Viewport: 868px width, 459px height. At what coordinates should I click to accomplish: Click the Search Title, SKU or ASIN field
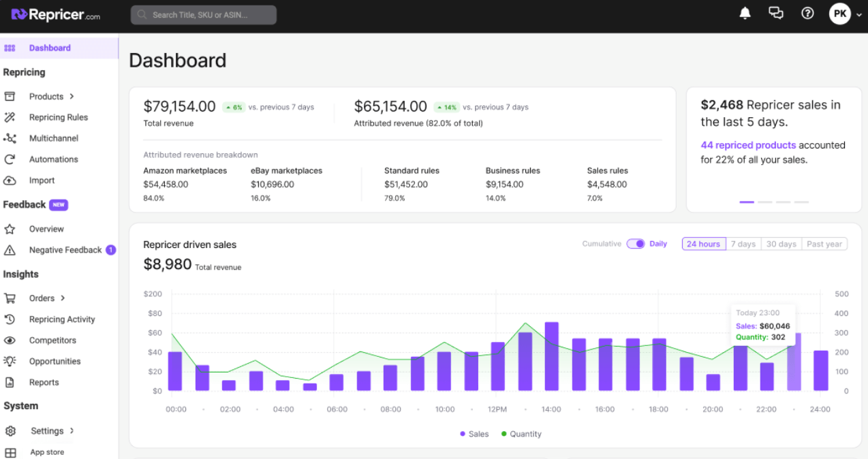[203, 15]
